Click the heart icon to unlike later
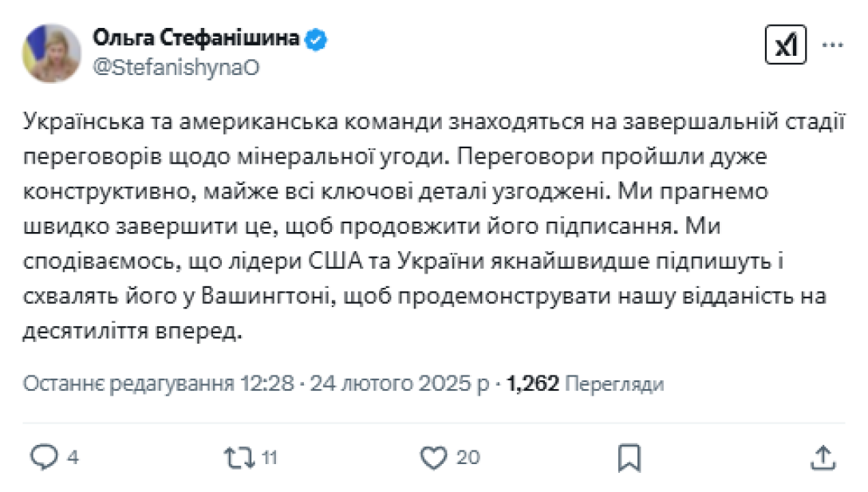 432,459
